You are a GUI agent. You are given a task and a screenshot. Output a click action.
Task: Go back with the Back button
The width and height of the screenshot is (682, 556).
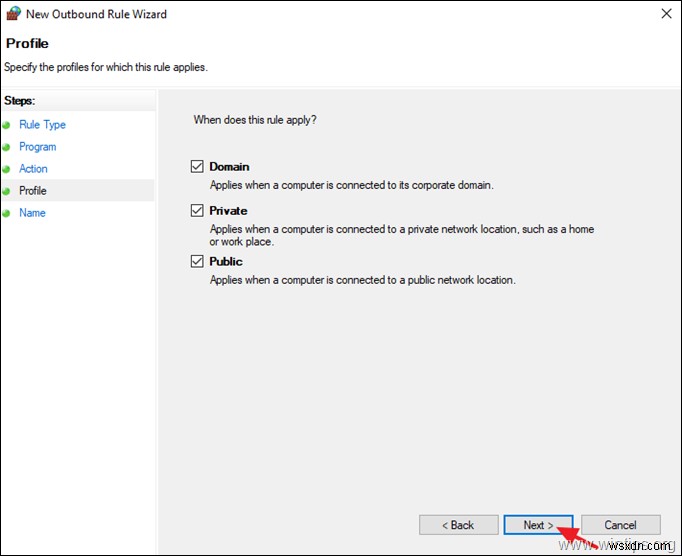(x=458, y=525)
